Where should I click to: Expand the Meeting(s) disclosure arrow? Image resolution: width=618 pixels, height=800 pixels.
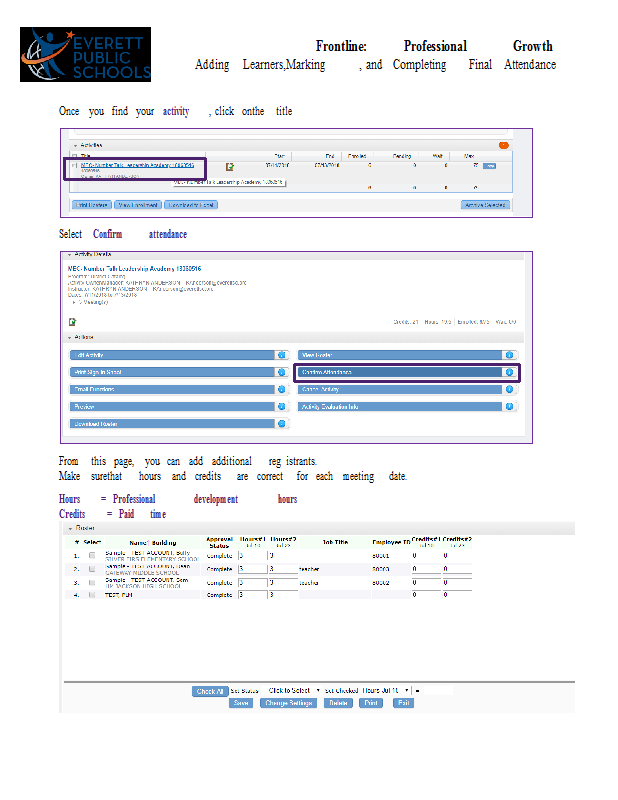click(75, 302)
